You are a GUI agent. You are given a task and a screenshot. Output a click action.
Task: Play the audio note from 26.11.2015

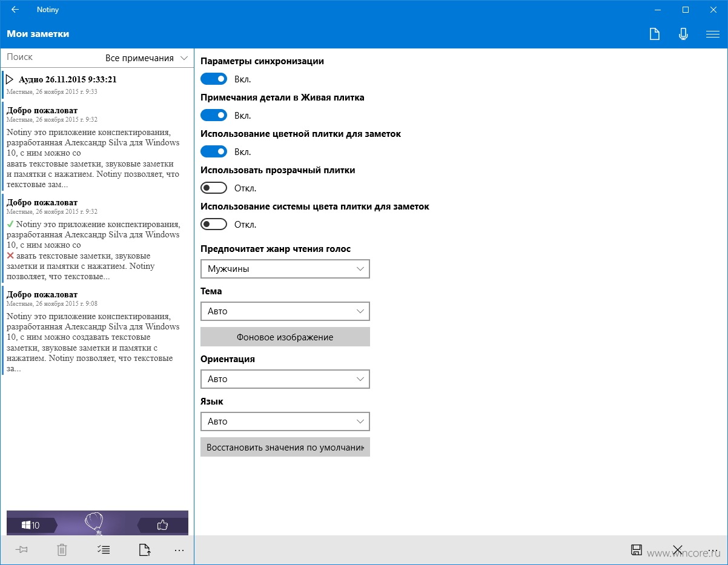click(9, 79)
